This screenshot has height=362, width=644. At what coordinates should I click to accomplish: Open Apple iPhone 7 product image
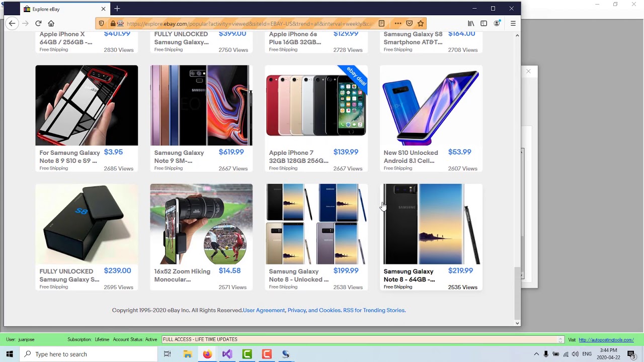[316, 105]
